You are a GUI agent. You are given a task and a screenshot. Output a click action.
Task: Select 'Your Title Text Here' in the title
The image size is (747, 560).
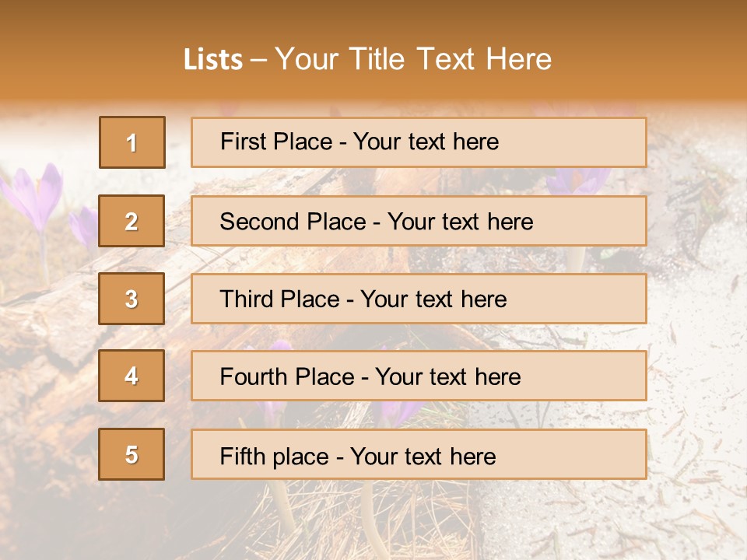[413, 59]
